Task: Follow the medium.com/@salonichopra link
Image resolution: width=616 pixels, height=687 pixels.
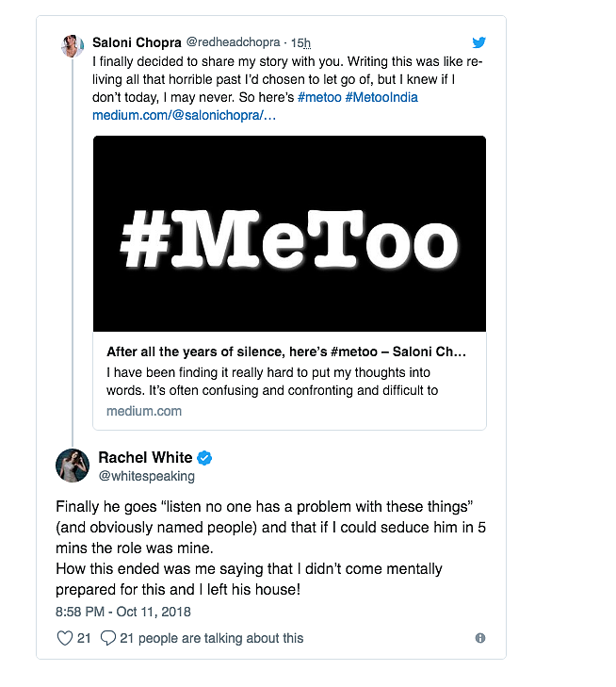Action: (x=184, y=115)
